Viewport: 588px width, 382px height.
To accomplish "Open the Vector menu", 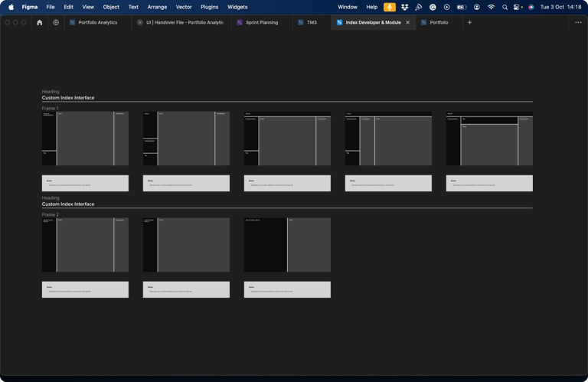I will click(184, 7).
